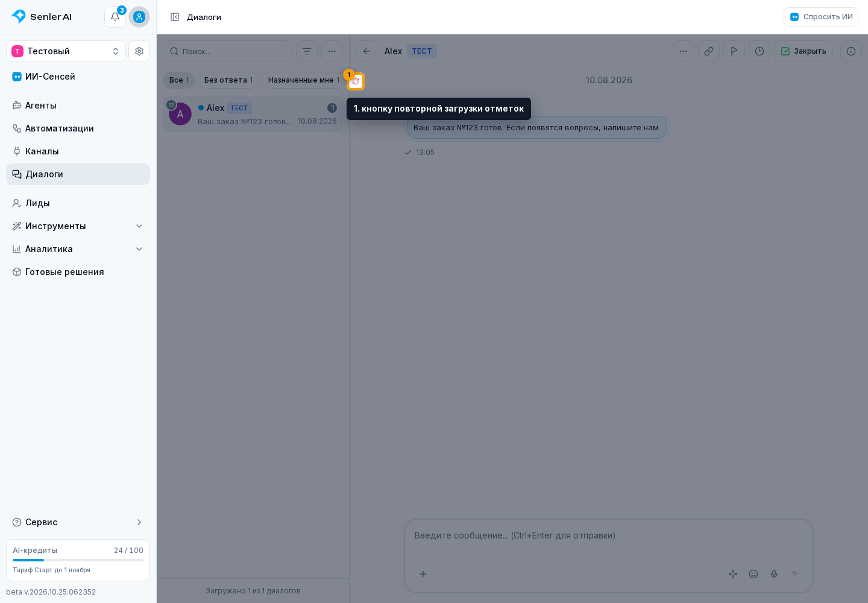Open the notifications bell

point(115,17)
